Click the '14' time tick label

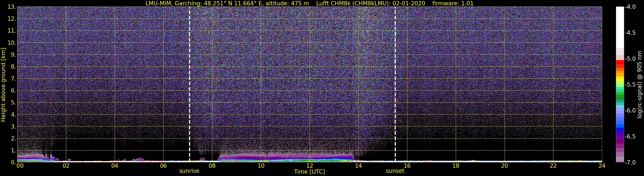[358, 166]
